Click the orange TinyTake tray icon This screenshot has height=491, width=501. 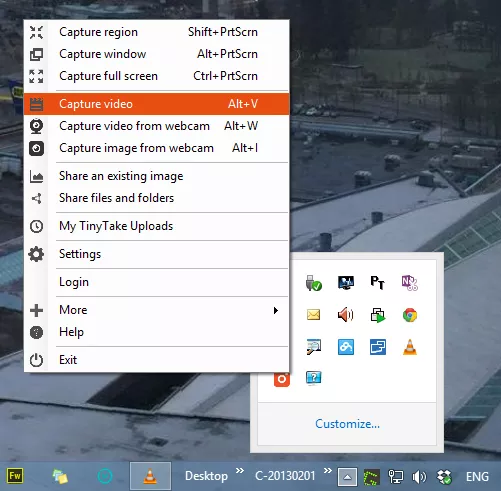pos(282,379)
